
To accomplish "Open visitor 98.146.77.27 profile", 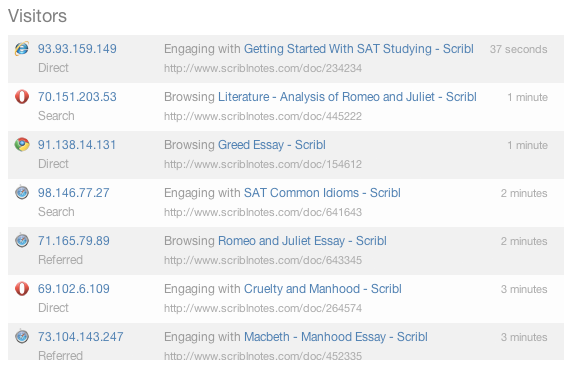I will click(73, 193).
